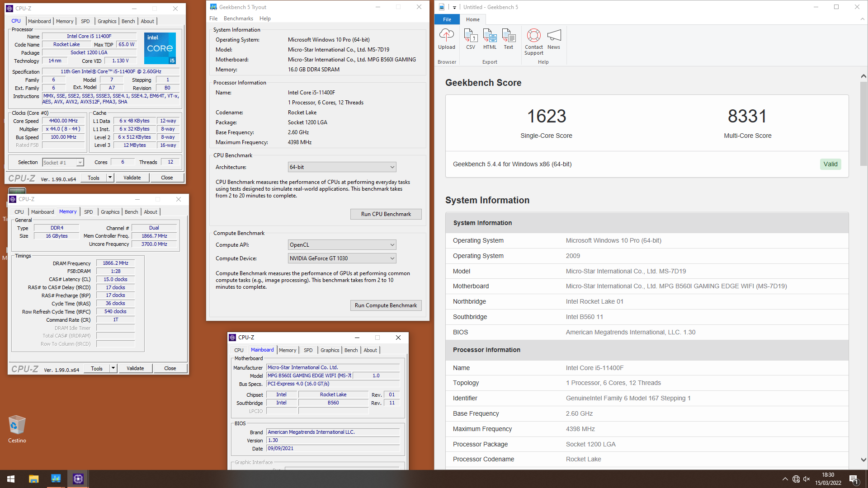
Task: Switch to Bench tab in top CPU-Z
Action: coord(128,21)
